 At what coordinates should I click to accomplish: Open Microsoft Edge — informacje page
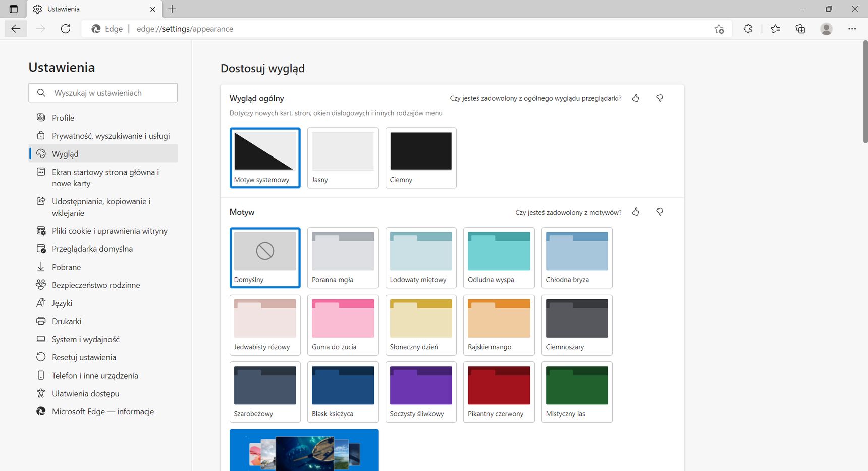click(103, 411)
